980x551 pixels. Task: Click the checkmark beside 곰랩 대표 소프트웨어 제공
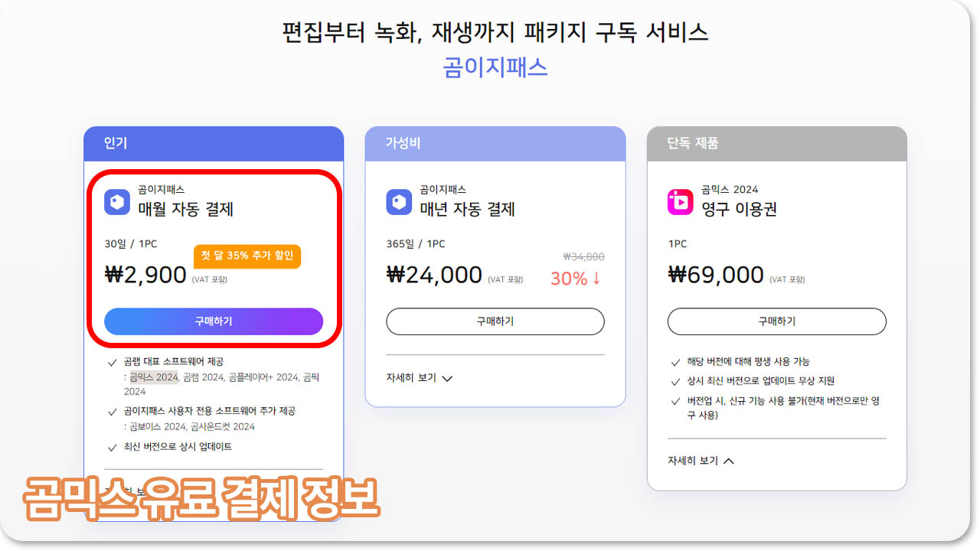[112, 363]
